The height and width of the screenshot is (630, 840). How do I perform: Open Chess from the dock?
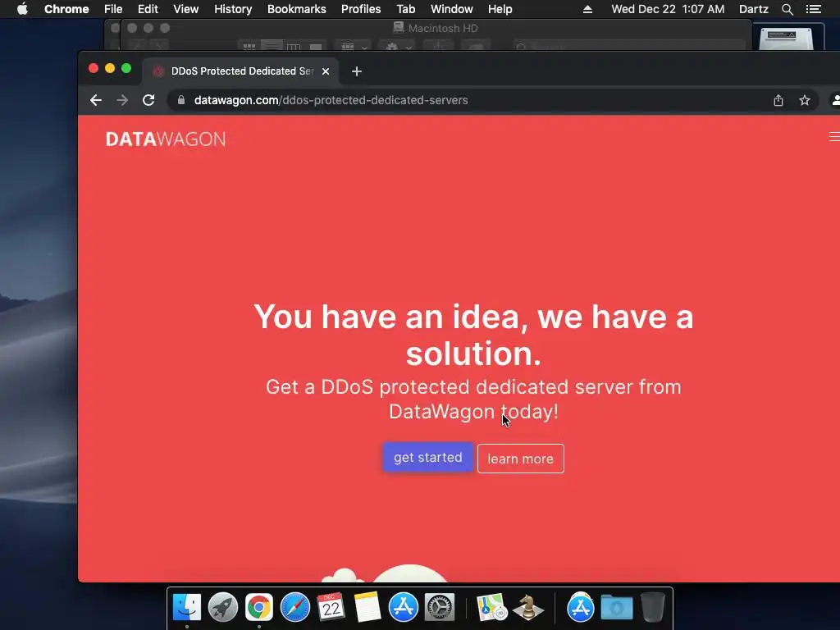pyautogui.click(x=528, y=608)
